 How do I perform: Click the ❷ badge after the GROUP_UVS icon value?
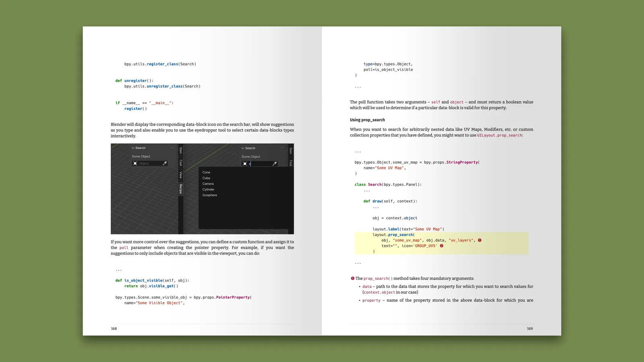[x=441, y=246]
